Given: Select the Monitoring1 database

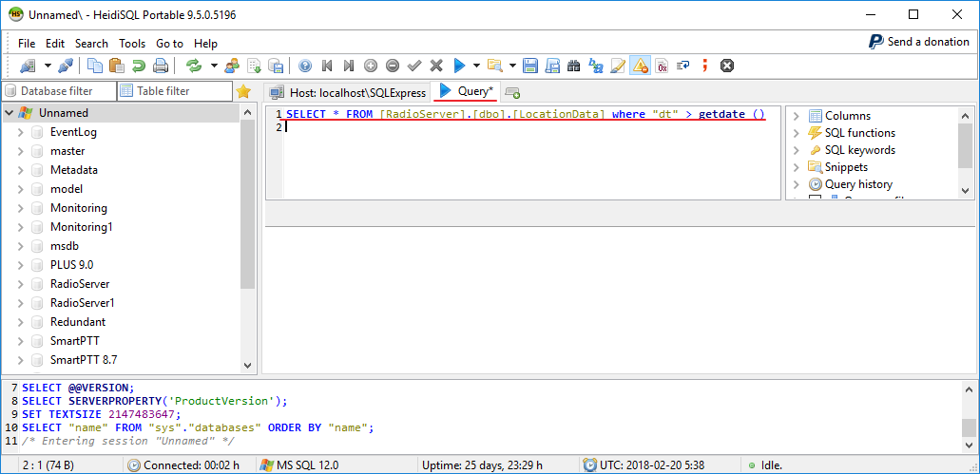Looking at the screenshot, I should (x=81, y=227).
